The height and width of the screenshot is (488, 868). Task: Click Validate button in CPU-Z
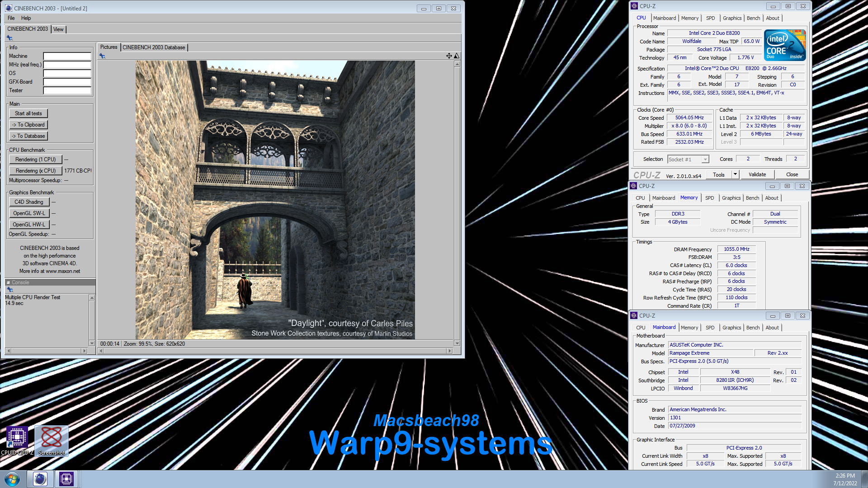pyautogui.click(x=757, y=174)
